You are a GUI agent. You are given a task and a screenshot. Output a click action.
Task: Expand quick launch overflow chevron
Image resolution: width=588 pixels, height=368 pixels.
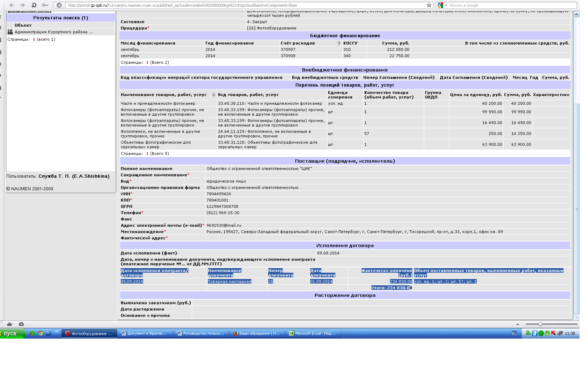(56, 332)
